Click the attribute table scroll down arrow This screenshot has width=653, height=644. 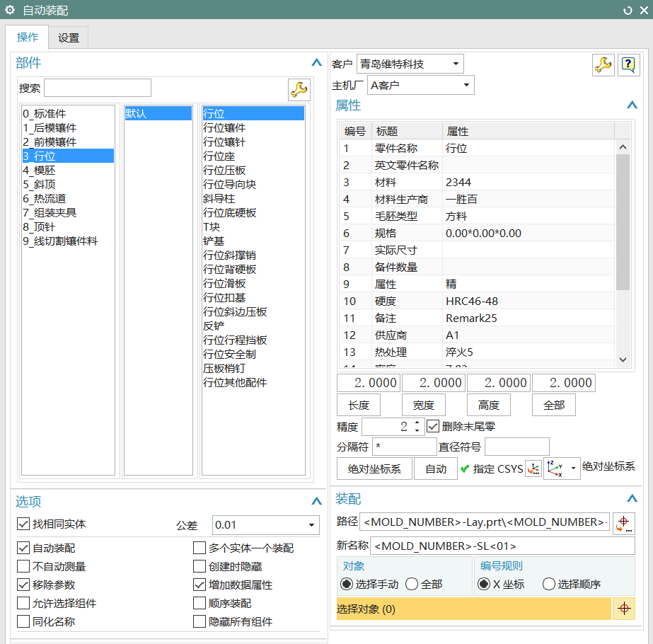[x=623, y=360]
